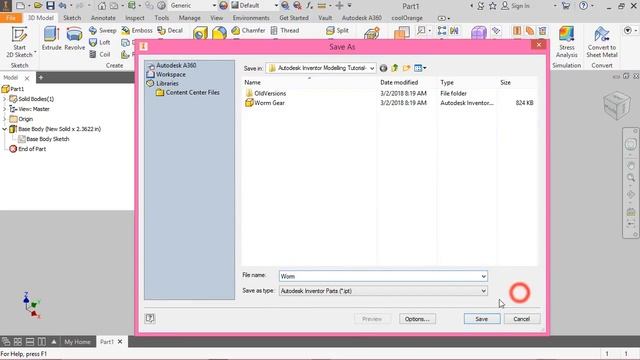Image resolution: width=640 pixels, height=360 pixels.
Task: Click the favorites star icon in title bar
Action: coord(493,6)
